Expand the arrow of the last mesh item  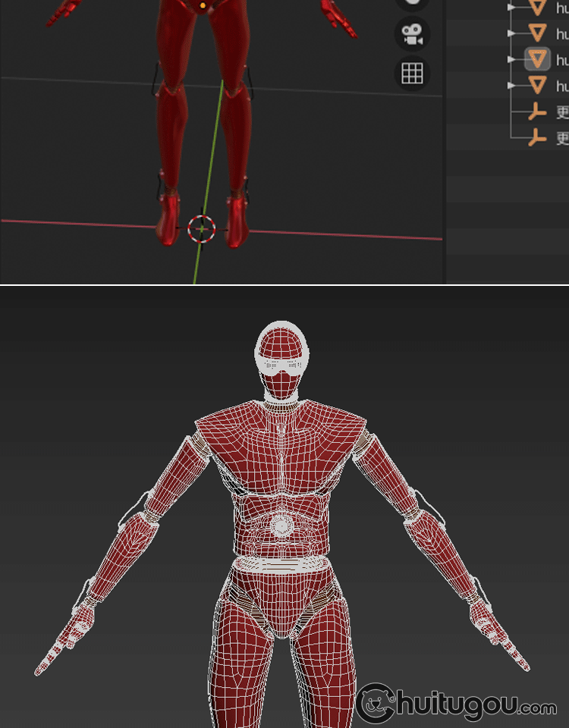[x=511, y=85]
